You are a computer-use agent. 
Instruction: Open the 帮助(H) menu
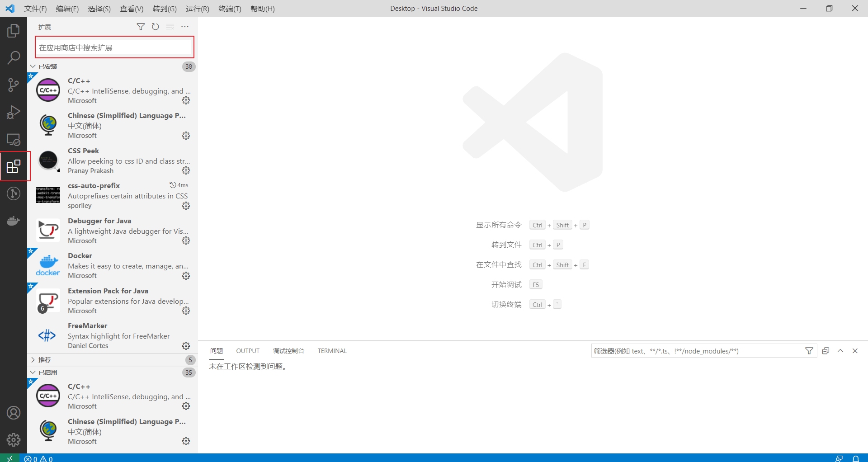click(x=262, y=9)
